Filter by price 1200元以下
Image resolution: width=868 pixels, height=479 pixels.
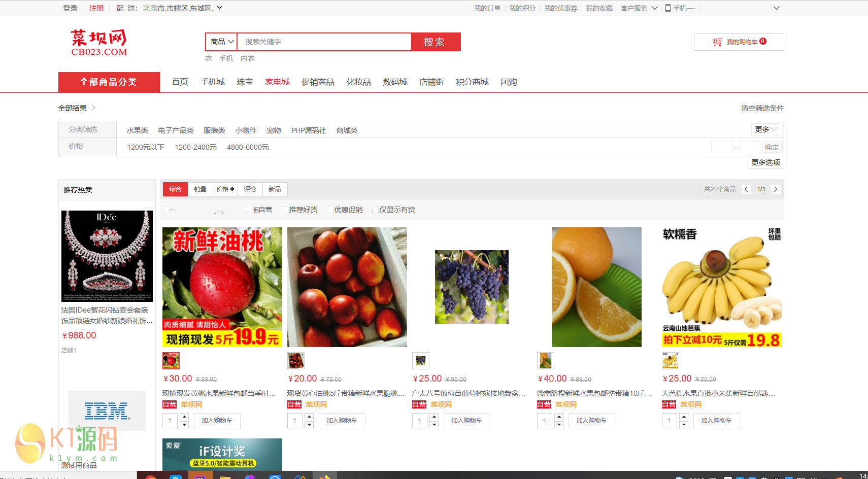pyautogui.click(x=146, y=147)
